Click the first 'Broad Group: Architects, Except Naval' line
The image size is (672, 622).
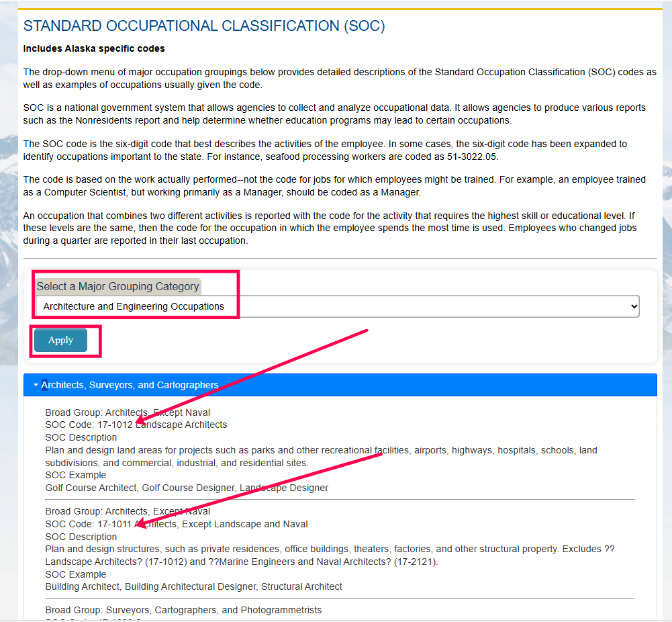128,412
